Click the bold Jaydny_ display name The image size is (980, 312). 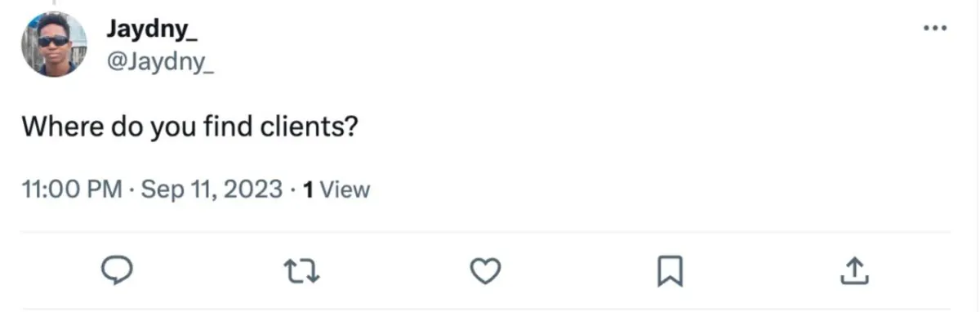coord(153,32)
